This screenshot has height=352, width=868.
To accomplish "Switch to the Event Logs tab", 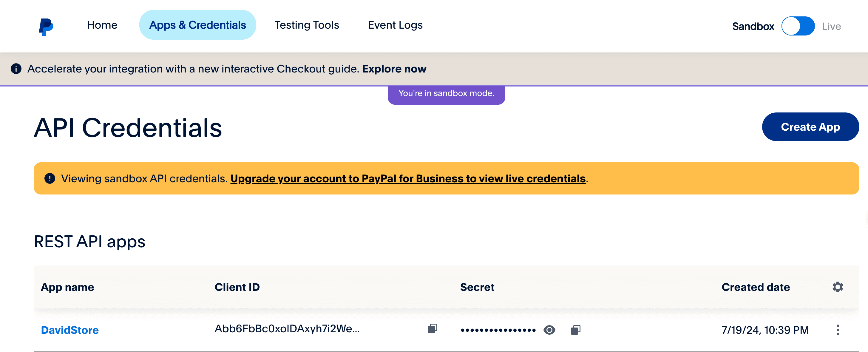I will pos(395,25).
